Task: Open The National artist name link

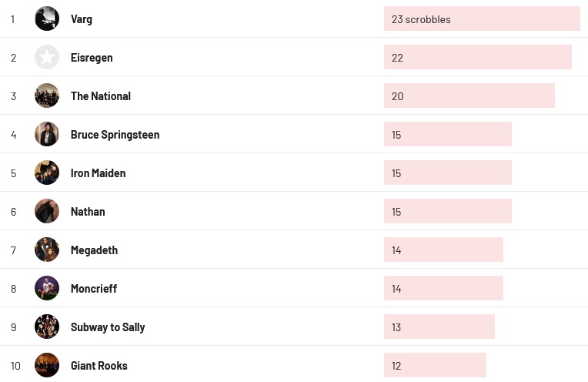Action: 101,95
